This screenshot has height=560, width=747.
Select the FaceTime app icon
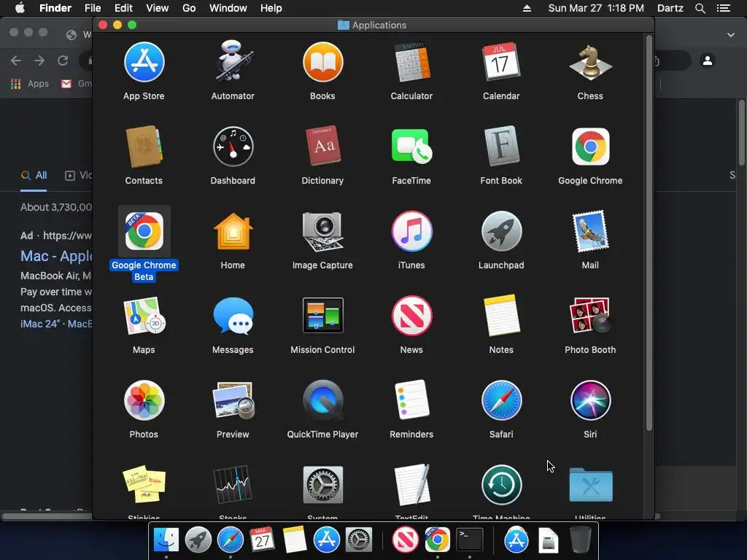tap(412, 147)
